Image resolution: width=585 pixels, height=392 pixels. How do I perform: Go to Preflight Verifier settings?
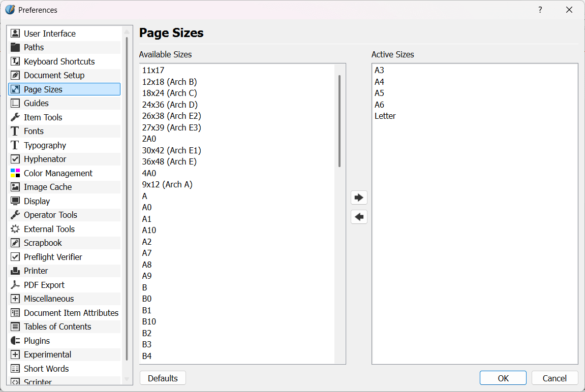coord(53,257)
